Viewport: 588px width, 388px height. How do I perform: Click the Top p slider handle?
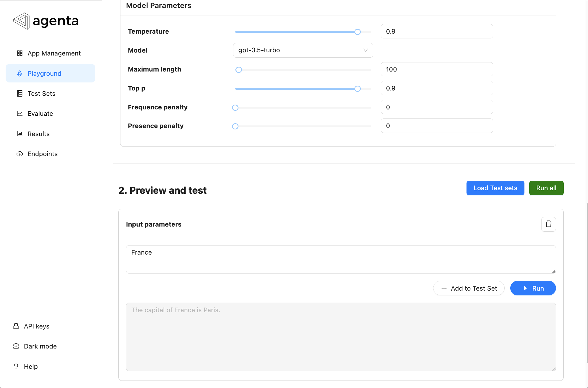coord(358,89)
